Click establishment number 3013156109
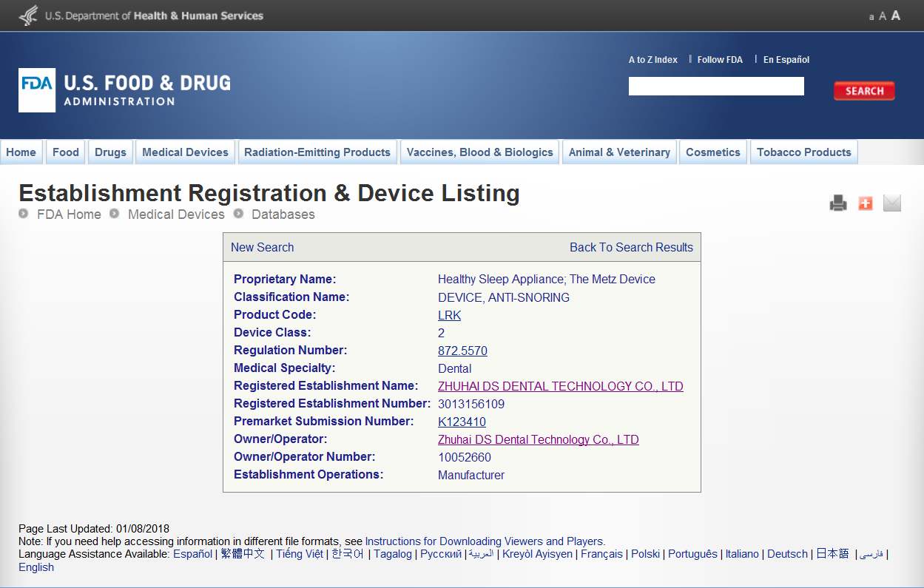Image resolution: width=924 pixels, height=588 pixels. click(471, 405)
